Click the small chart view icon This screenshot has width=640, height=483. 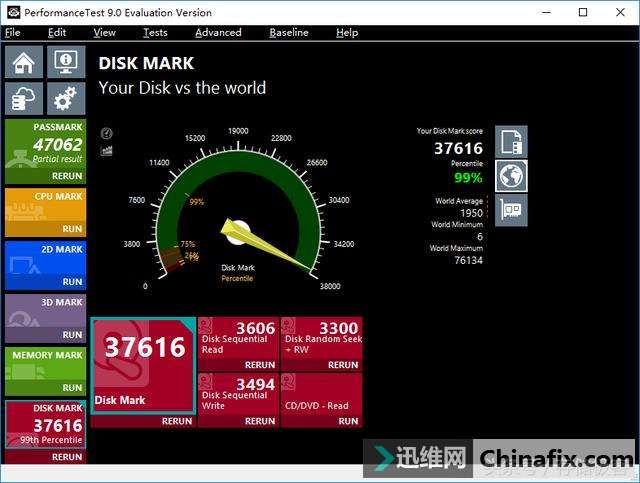point(107,151)
